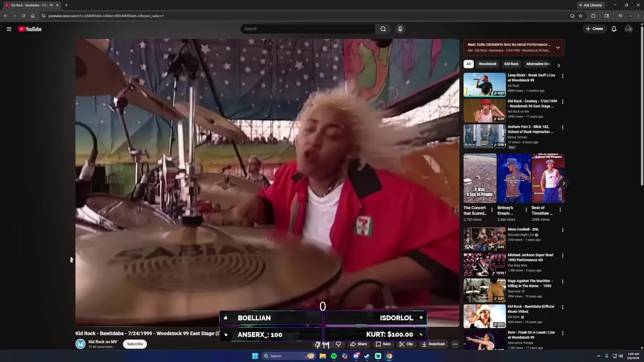Open Kid Rock Bawitdaba Official Music Video
This screenshot has height=362, width=644.
coord(485,316)
